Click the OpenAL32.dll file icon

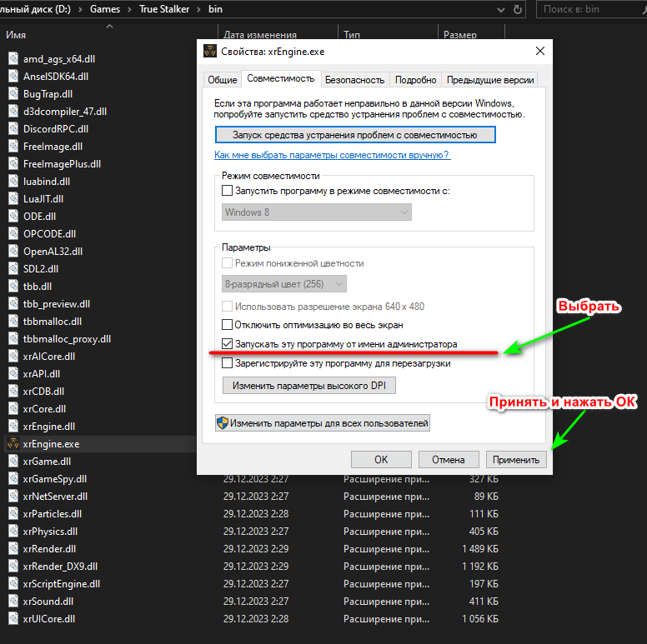click(x=13, y=252)
